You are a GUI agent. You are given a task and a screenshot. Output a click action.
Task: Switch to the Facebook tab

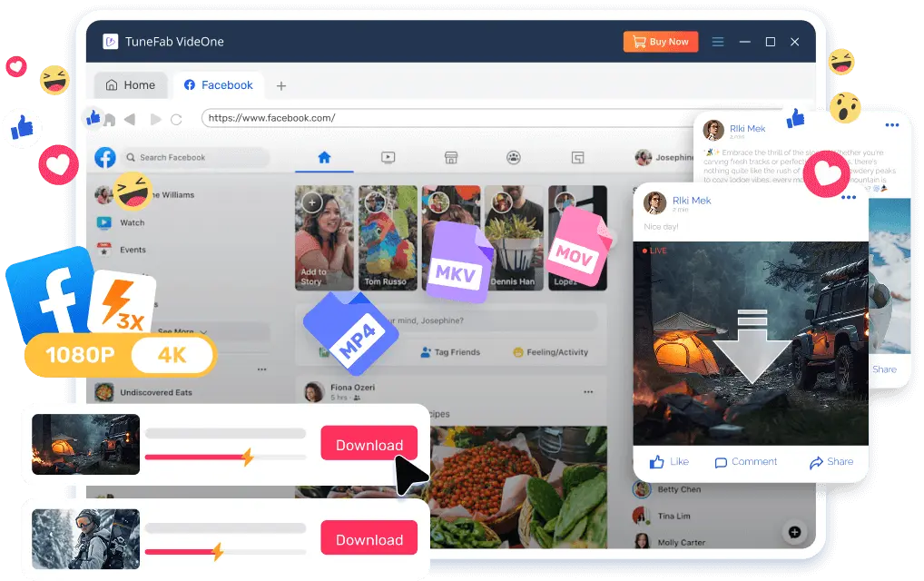click(x=219, y=85)
